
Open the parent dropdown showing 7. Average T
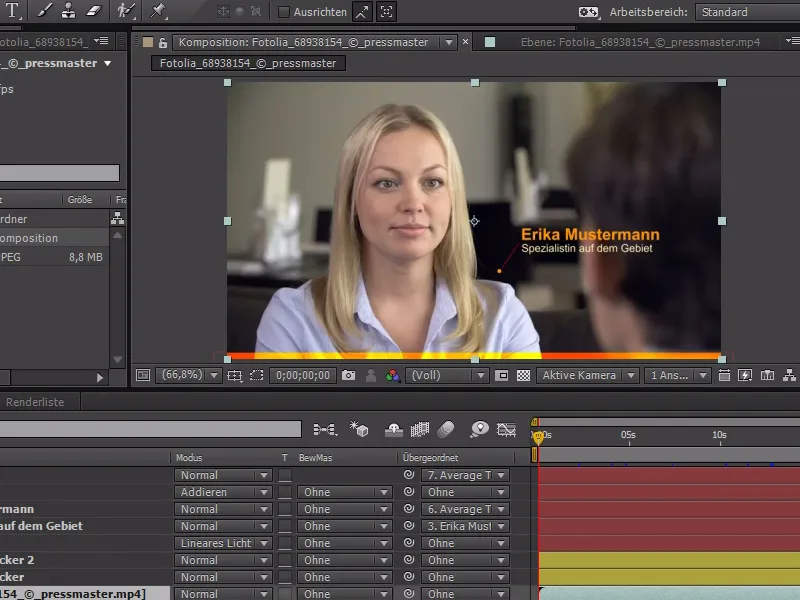pyautogui.click(x=465, y=476)
